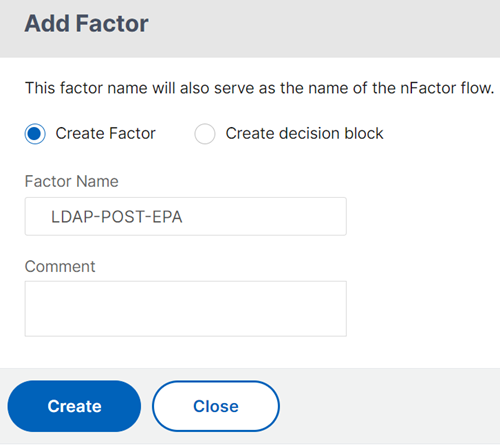Cancel adding the factor with the Close button
500x446 pixels.
216,406
